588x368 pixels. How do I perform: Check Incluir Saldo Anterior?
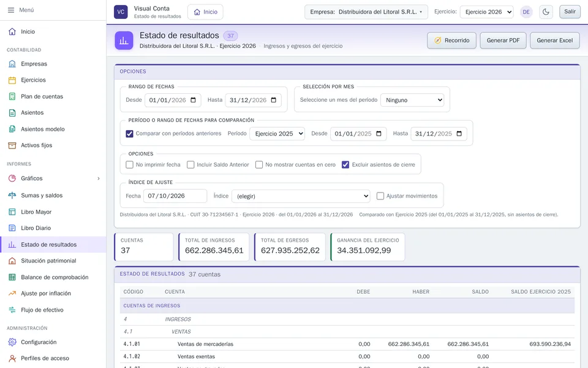click(x=190, y=165)
